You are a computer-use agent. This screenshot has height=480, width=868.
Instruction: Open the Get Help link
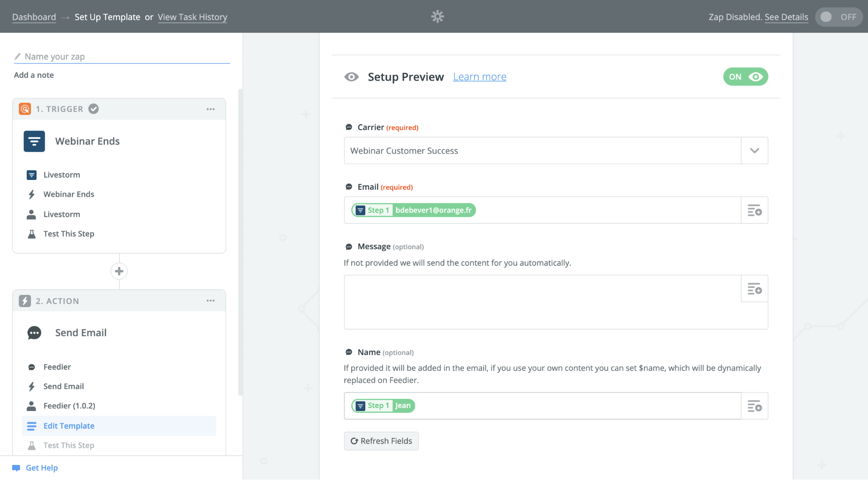tap(42, 468)
